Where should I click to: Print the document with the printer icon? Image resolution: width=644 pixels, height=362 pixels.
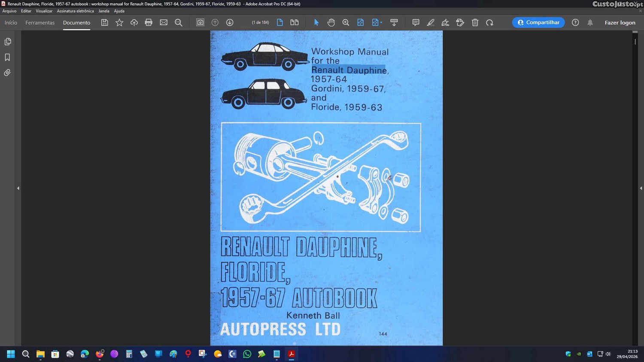[x=149, y=23]
